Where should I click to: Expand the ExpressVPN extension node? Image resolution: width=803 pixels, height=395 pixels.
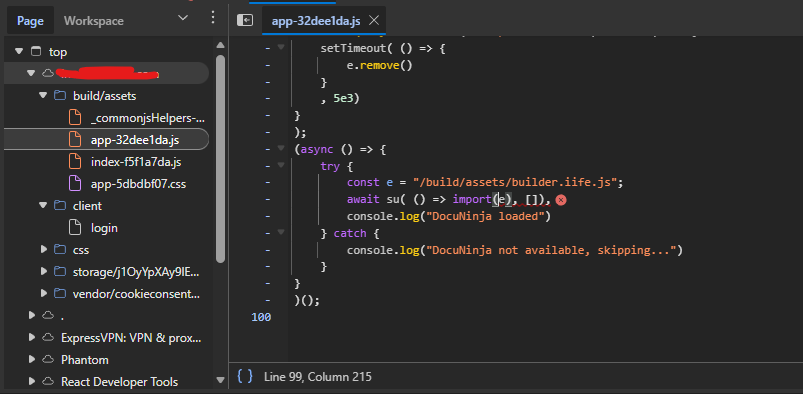32,338
